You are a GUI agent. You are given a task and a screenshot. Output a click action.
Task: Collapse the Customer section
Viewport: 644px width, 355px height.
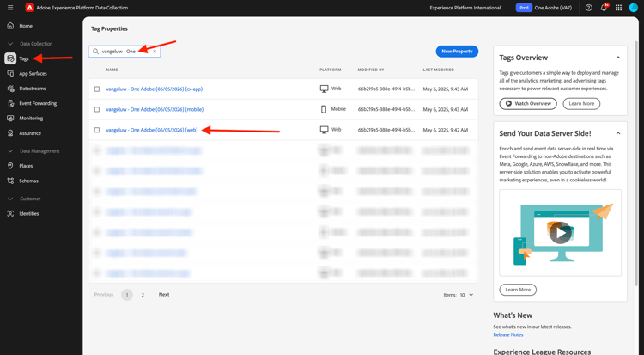(x=10, y=199)
